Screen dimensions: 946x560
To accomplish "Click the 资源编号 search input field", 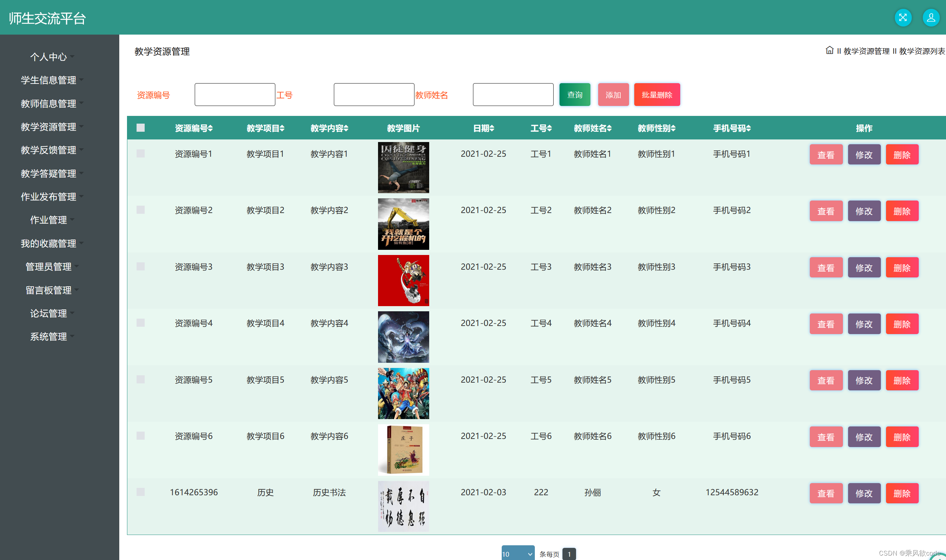I will (234, 95).
